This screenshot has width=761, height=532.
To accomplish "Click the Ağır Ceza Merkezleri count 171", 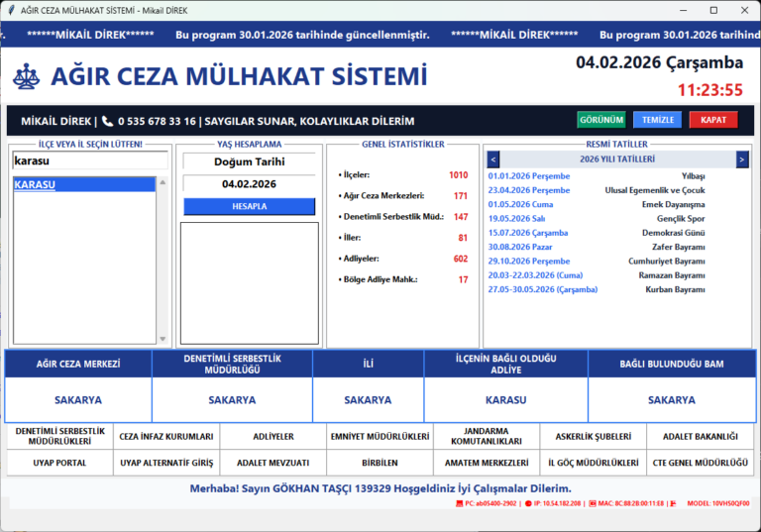I will (x=461, y=196).
